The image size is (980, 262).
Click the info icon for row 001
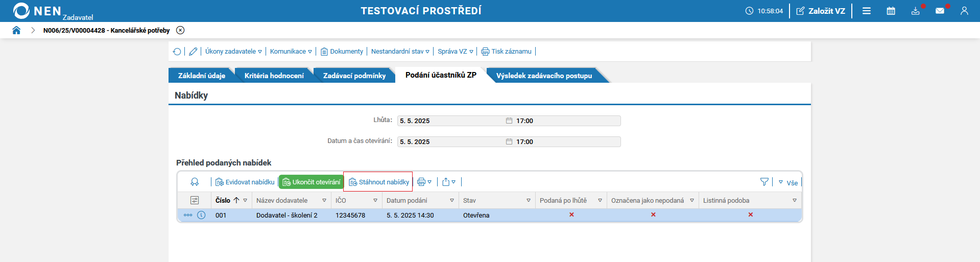coord(201,216)
